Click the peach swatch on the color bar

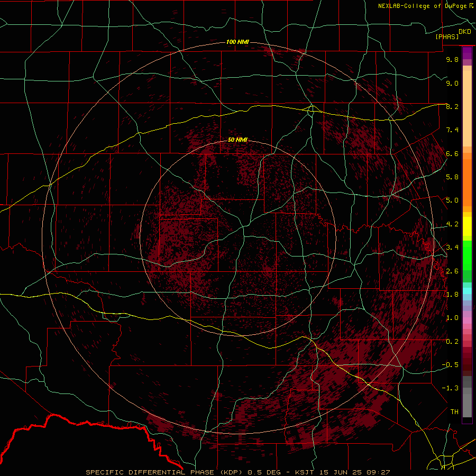point(467,108)
